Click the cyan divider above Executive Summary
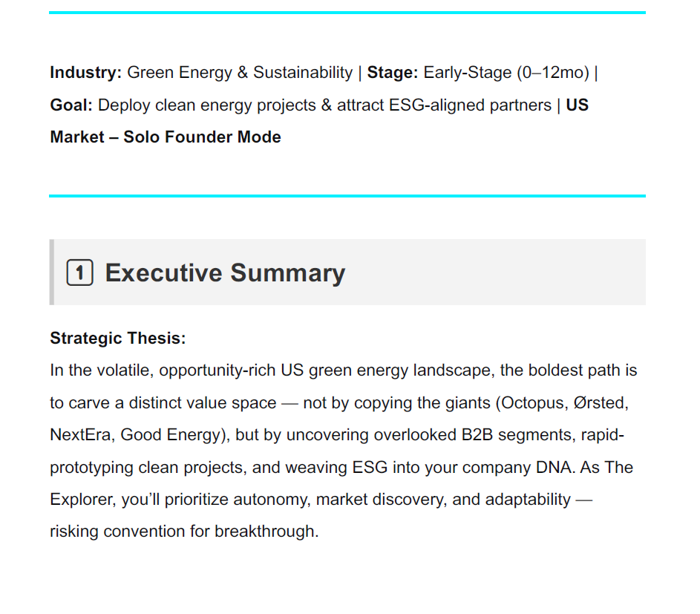The width and height of the screenshot is (700, 614). point(347,195)
